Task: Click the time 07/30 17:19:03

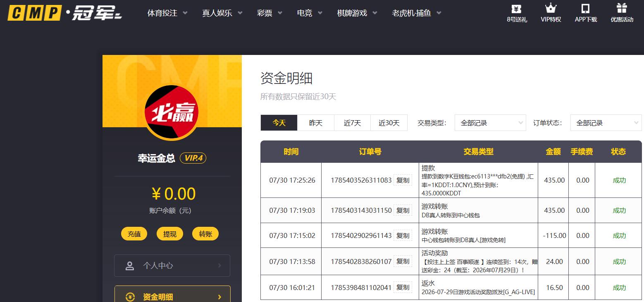Action: 292,210
